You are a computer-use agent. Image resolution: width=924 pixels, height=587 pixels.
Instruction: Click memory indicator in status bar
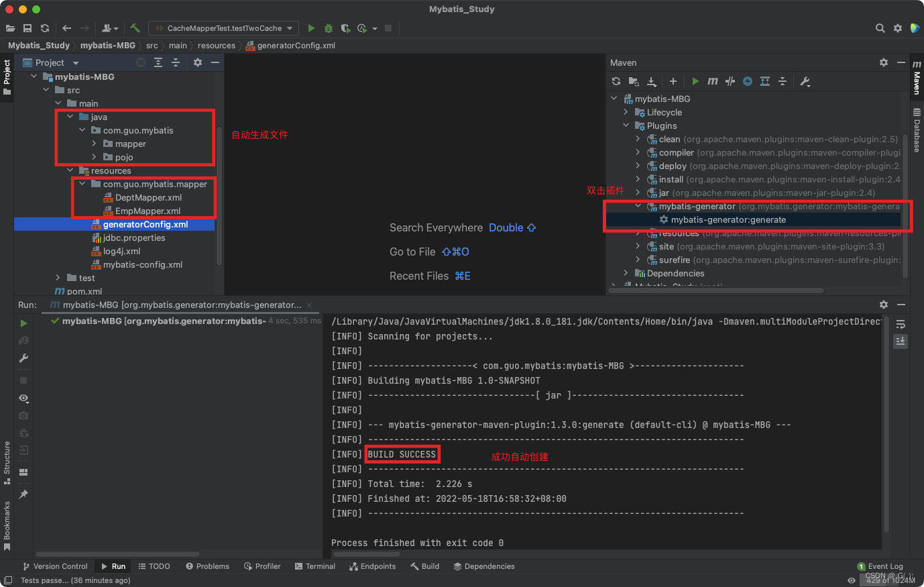click(890, 580)
